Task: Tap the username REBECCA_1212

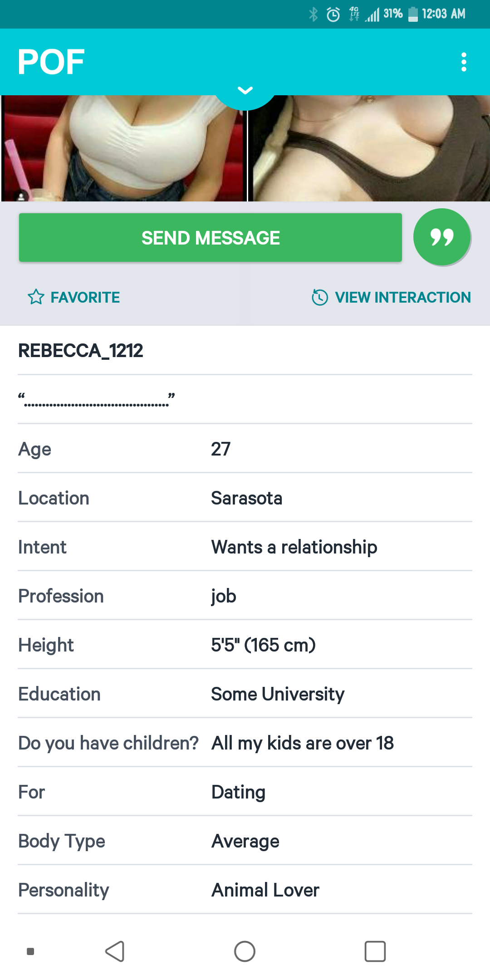Action: [x=81, y=351]
